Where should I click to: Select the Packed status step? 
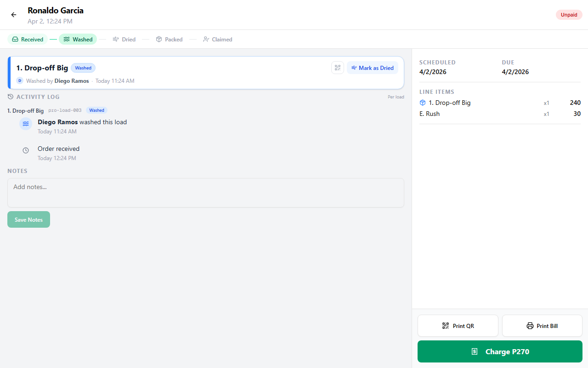169,40
